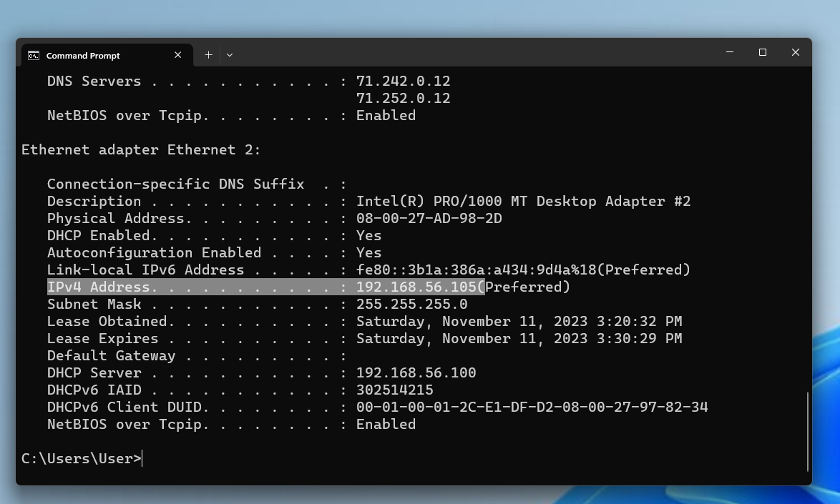Click the Autoconfiguration Enabled Yes value
The image size is (840, 504).
click(x=368, y=252)
